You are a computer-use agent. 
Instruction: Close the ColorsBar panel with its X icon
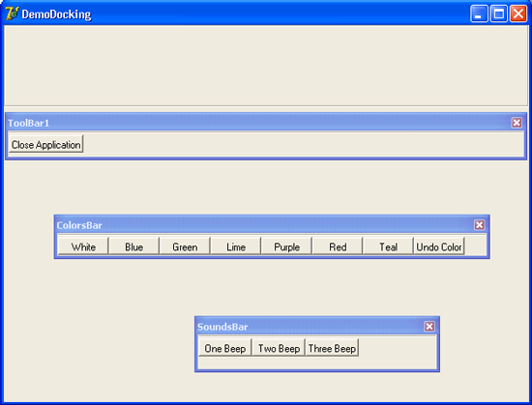[x=479, y=224]
